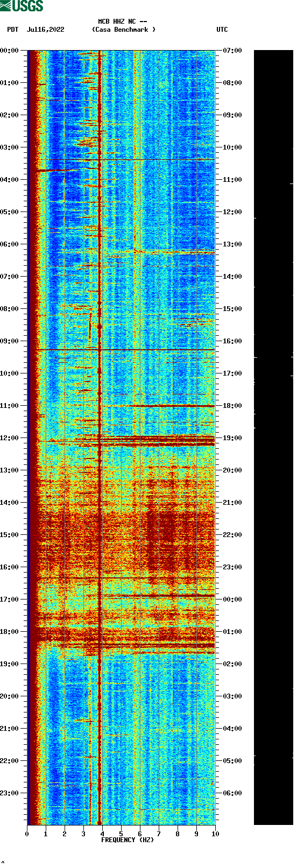Click the USGS logo
Image resolution: width=297 pixels, height=868 pixels.
22,6
